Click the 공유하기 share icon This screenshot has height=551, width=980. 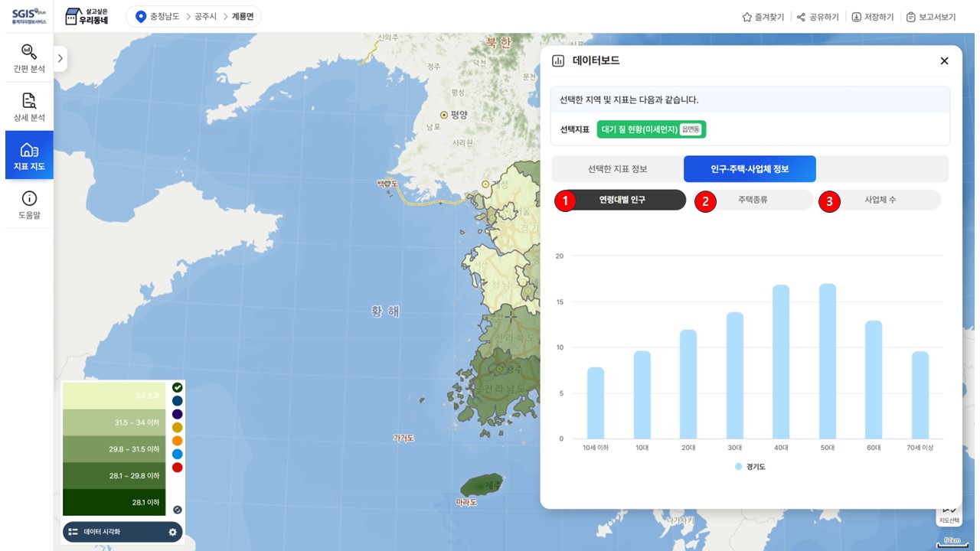coord(801,17)
